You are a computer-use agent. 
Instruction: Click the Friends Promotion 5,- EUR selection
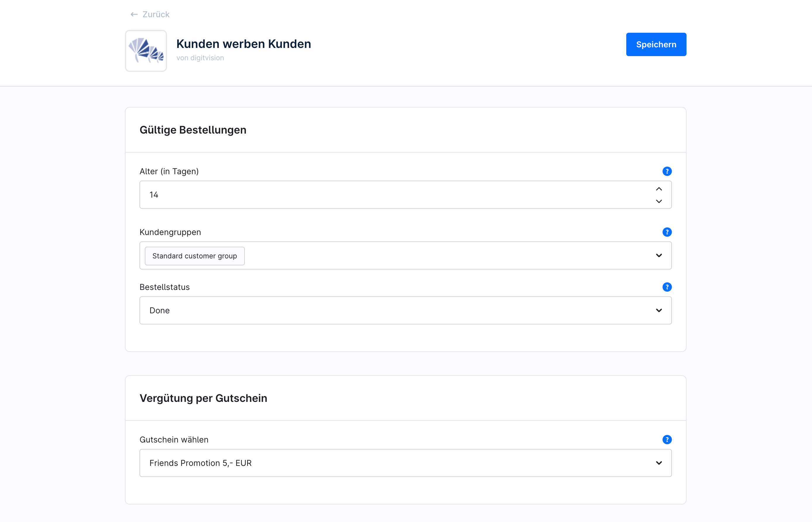200,463
